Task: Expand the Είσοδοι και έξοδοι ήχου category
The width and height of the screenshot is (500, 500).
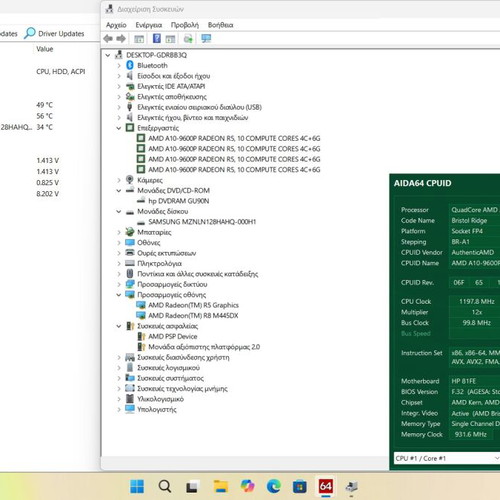Action: pos(119,76)
